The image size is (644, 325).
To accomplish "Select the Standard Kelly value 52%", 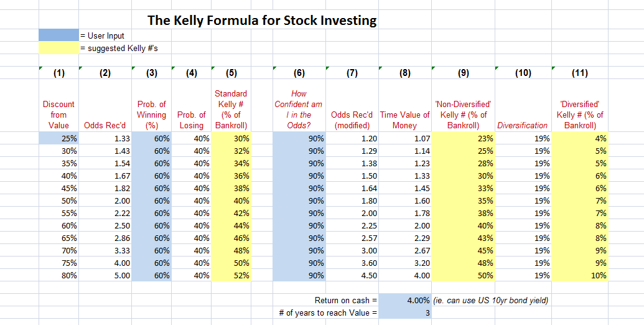I will click(x=231, y=275).
